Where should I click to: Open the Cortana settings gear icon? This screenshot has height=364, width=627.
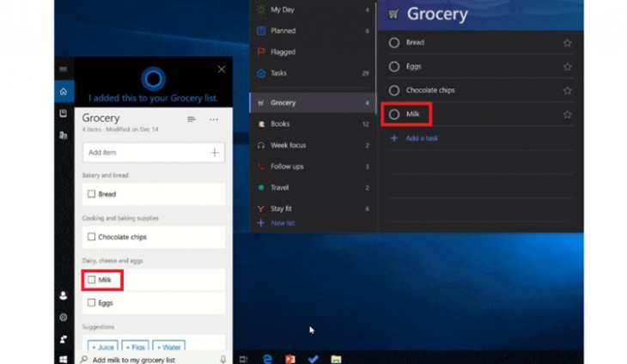point(64,318)
